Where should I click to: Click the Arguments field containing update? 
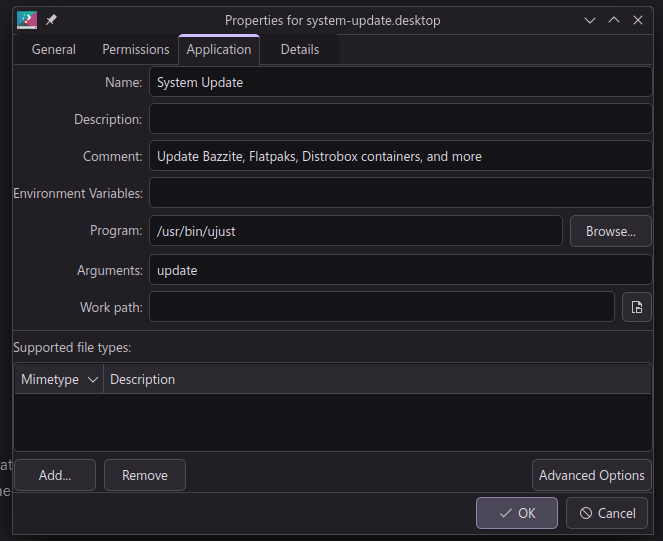(400, 270)
